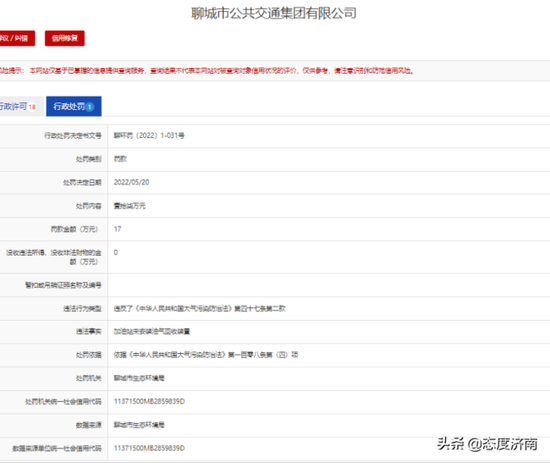550x463 pixels.
Task: Select the 行政处罚 tab
Action: (74, 106)
